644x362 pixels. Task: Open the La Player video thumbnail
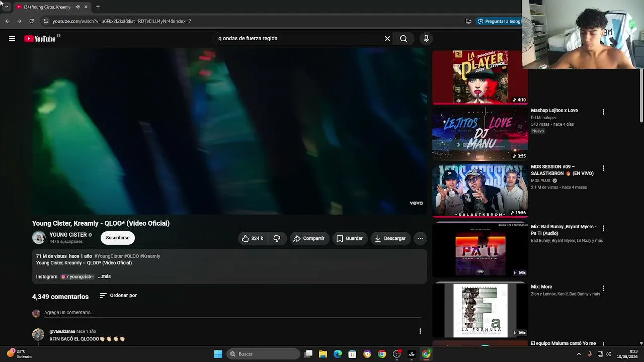pyautogui.click(x=480, y=77)
